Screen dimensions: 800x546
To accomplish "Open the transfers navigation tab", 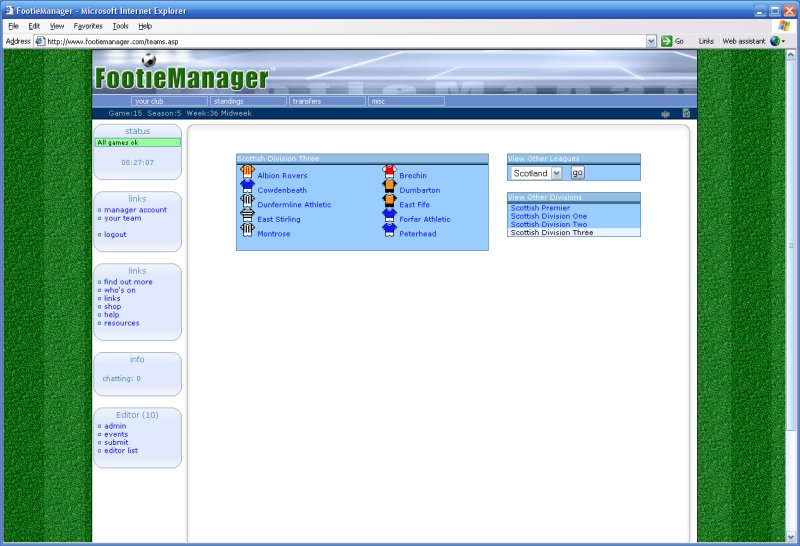I will 327,101.
